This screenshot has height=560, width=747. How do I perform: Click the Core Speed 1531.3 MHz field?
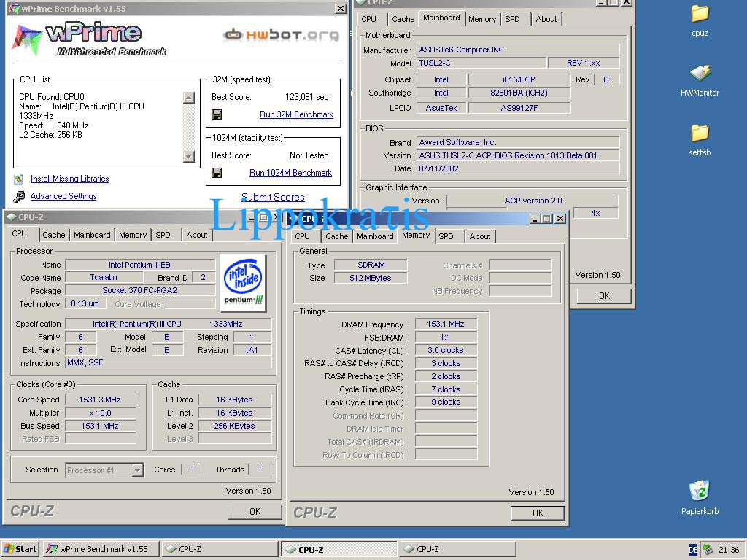pyautogui.click(x=100, y=400)
